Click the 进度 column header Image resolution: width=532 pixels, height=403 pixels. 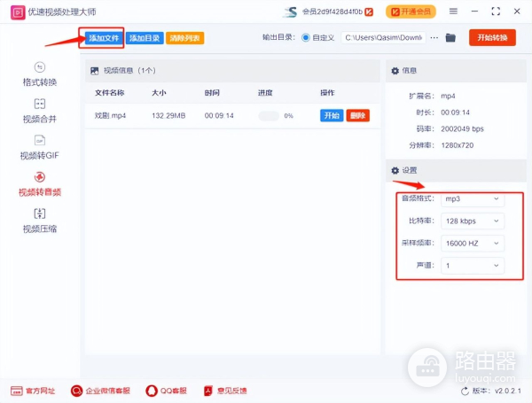click(x=265, y=93)
